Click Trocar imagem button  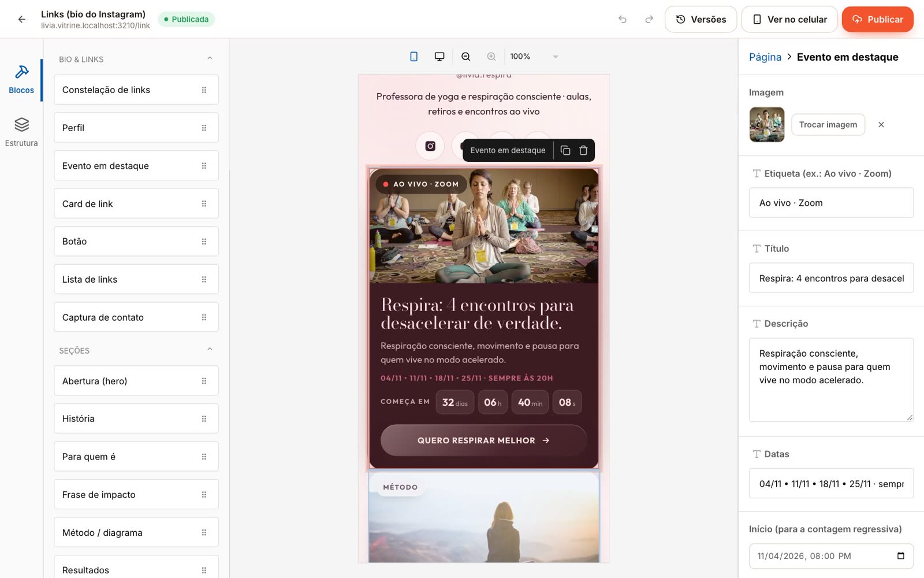(828, 124)
